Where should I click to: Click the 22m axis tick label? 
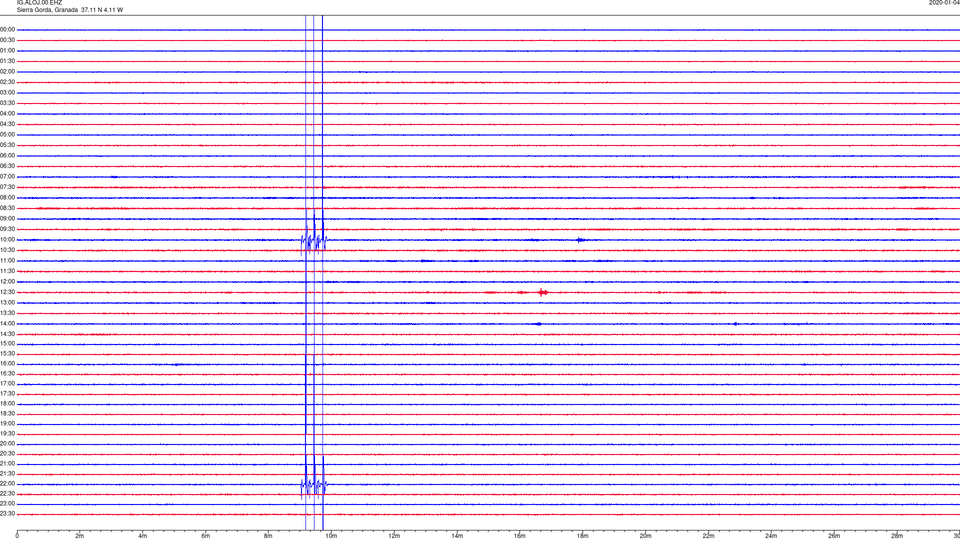[x=708, y=536]
